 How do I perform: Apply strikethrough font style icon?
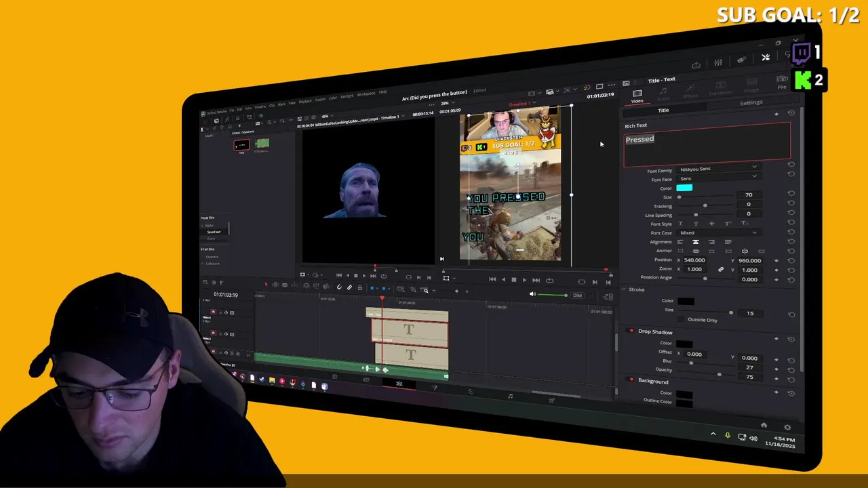[x=711, y=224]
